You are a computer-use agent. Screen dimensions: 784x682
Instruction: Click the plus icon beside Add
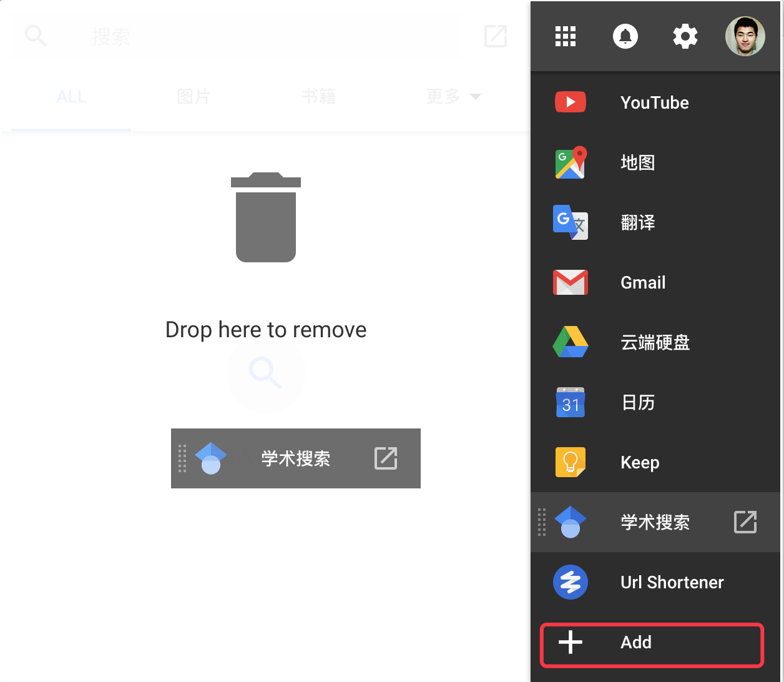click(571, 642)
